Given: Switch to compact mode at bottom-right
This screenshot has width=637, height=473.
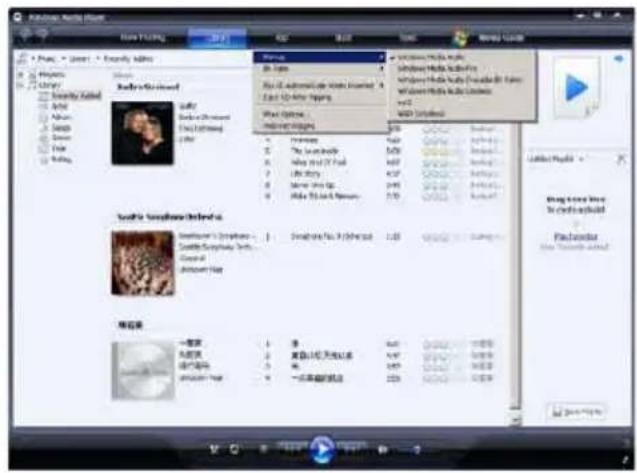Looking at the screenshot, I should (x=625, y=460).
